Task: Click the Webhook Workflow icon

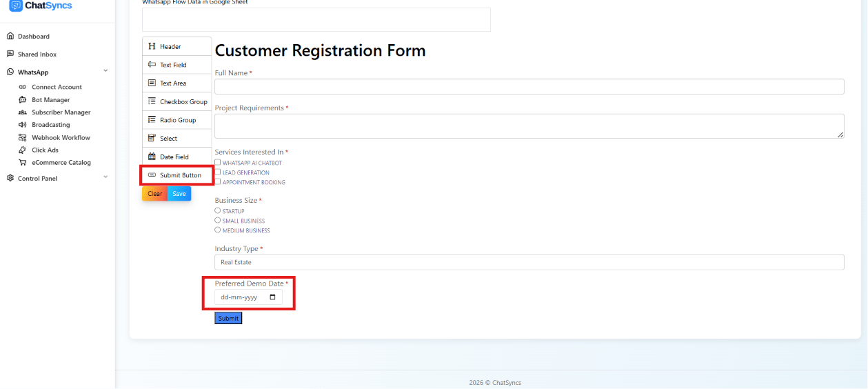Action: 23,137
